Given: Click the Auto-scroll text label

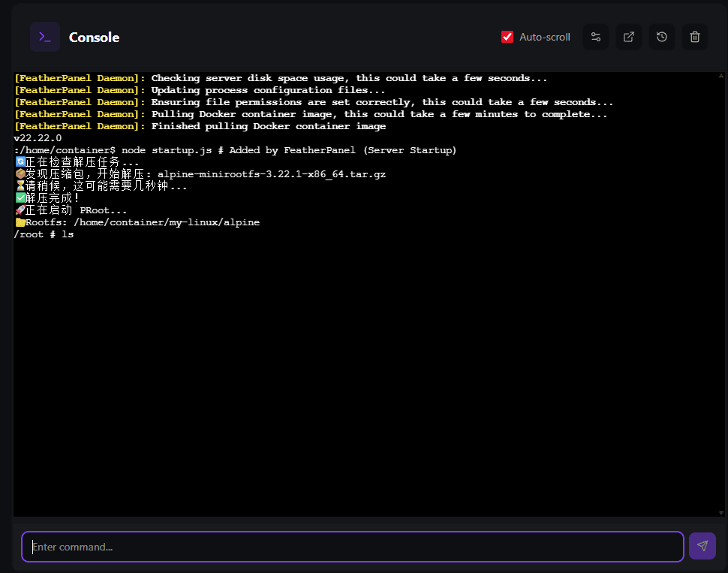Looking at the screenshot, I should pyautogui.click(x=545, y=37).
